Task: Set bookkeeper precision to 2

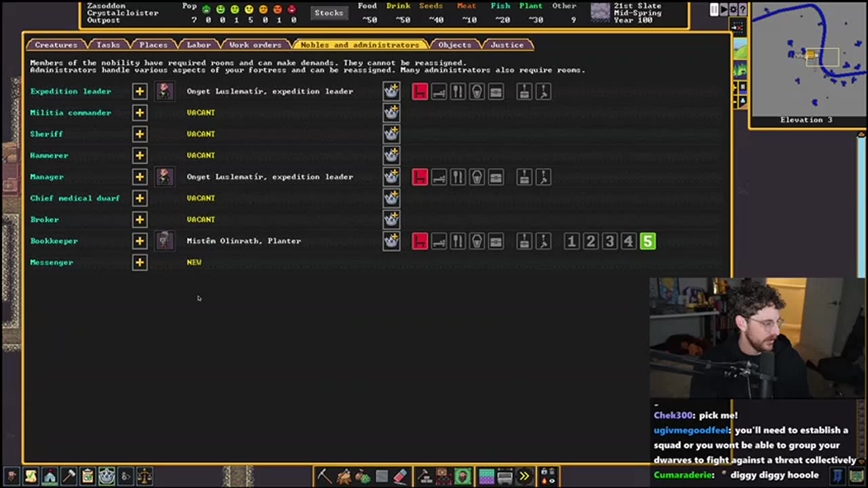Action: click(x=591, y=241)
